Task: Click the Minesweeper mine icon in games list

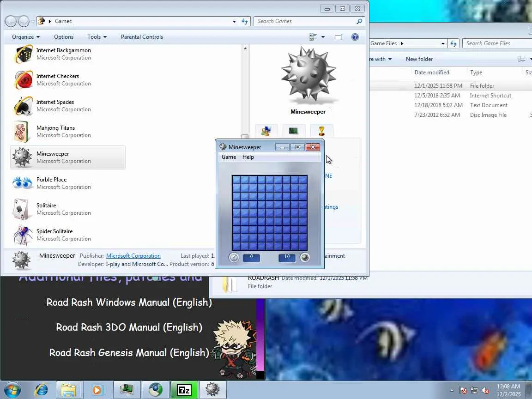Action: click(x=22, y=157)
